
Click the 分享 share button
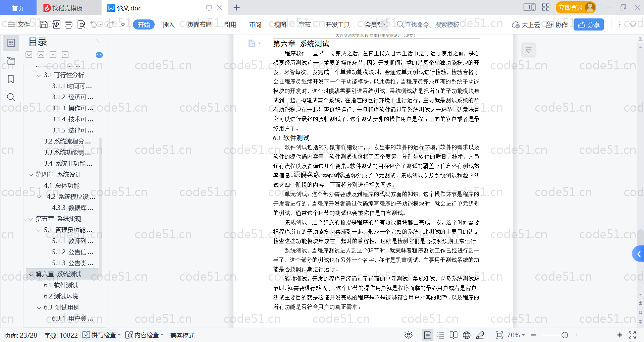tap(589, 24)
